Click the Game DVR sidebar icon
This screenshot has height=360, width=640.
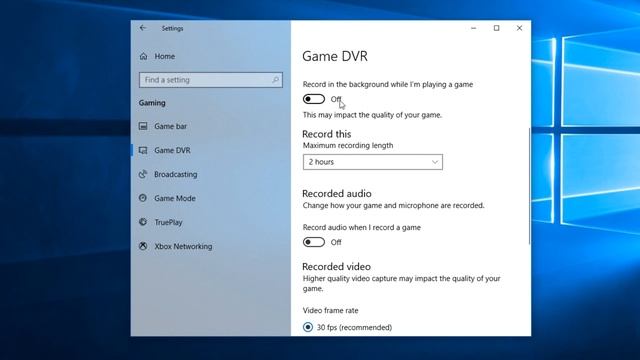click(143, 150)
